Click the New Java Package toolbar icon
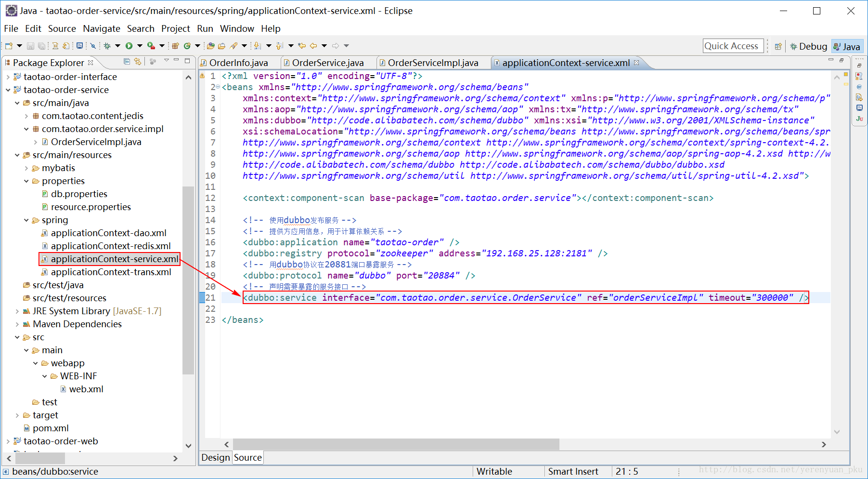Image resolution: width=868 pixels, height=479 pixels. tap(175, 46)
